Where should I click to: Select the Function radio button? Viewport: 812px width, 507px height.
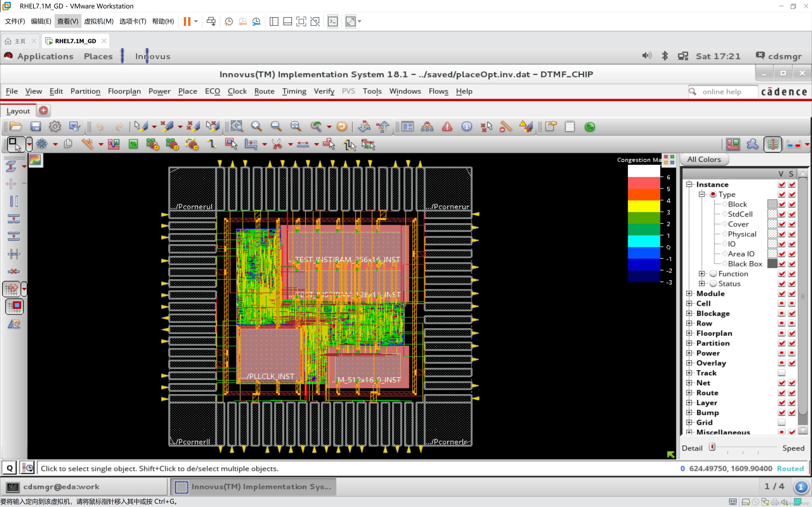click(x=713, y=274)
